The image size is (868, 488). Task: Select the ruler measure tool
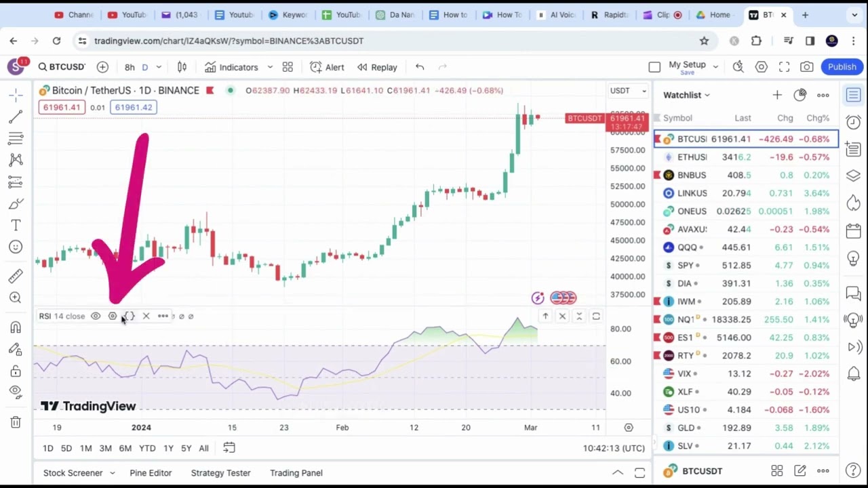tap(16, 276)
